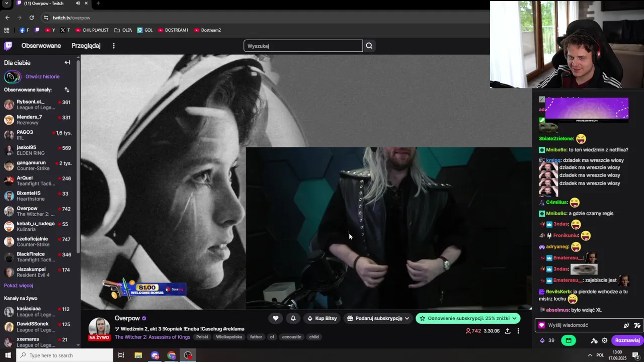This screenshot has width=644, height=362.
Task: Click the accoustic tag
Action: [x=291, y=337]
